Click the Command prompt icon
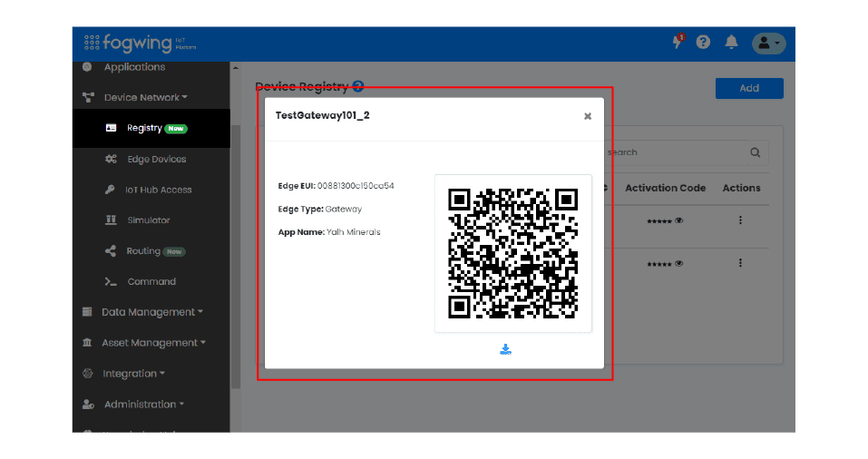Image resolution: width=868 pixels, height=459 pixels. click(111, 281)
